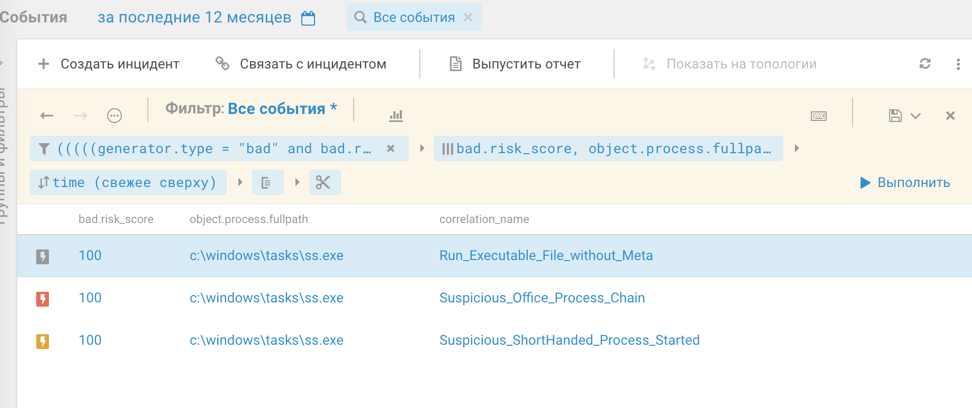972x408 pixels.
Task: Remove the "Все события" search chip
Action: click(x=468, y=18)
